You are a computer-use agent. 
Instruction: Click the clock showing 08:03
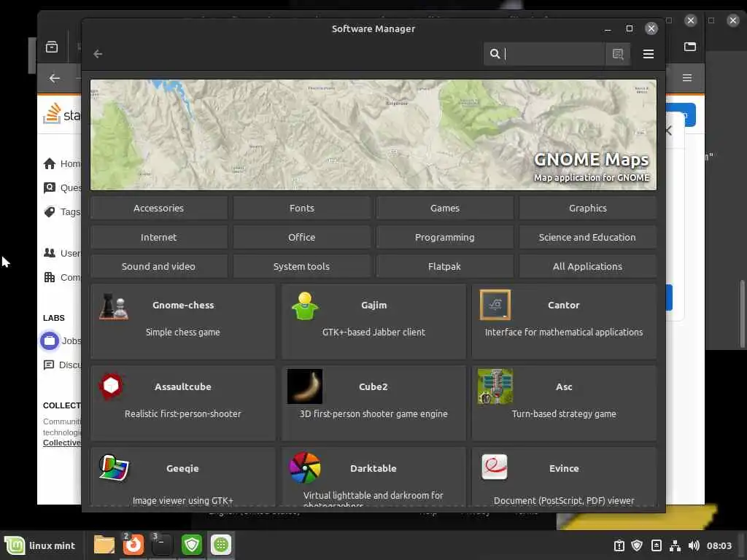click(x=719, y=545)
